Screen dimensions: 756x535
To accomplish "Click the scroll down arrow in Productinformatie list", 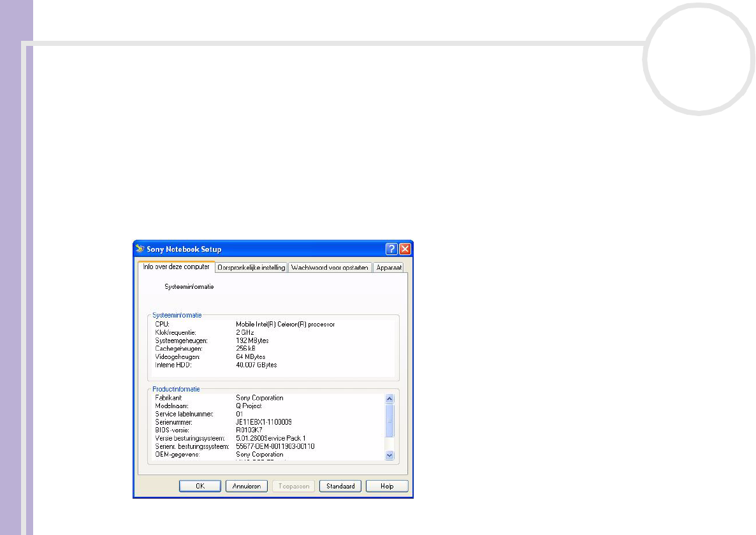I will [x=389, y=455].
